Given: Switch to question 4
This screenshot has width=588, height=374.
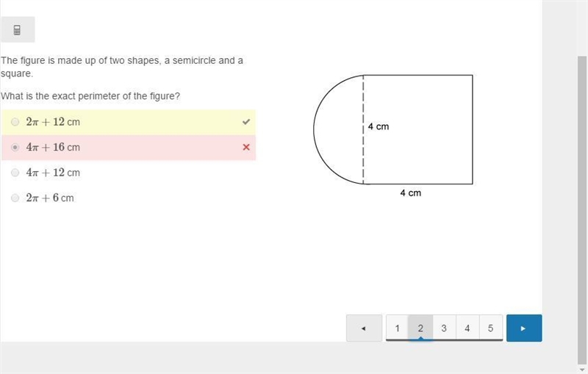Looking at the screenshot, I should point(467,328).
